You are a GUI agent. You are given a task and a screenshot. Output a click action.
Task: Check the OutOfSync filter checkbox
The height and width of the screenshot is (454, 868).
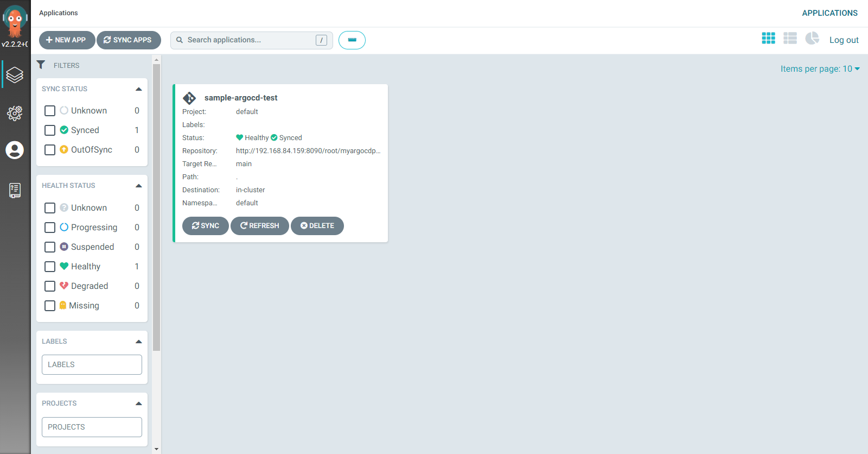[50, 150]
